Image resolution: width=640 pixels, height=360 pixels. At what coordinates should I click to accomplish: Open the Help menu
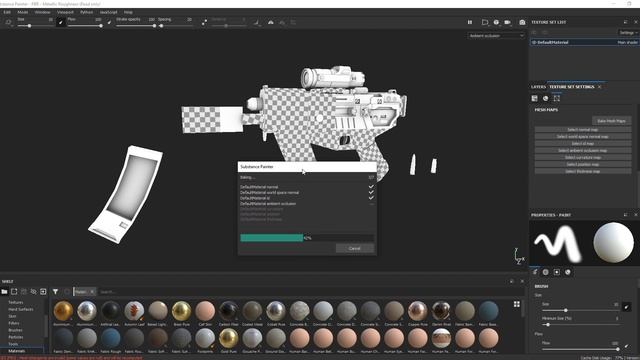tap(128, 12)
